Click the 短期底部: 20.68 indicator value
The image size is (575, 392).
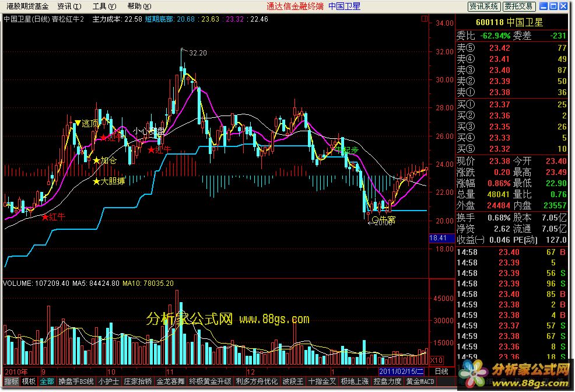[170, 19]
